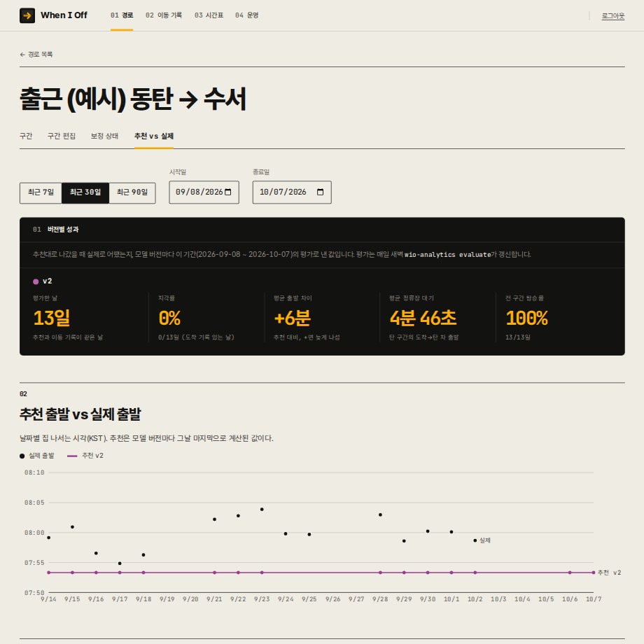The image size is (644, 644).
Task: Click the When I Off brand name
Action: (x=64, y=15)
